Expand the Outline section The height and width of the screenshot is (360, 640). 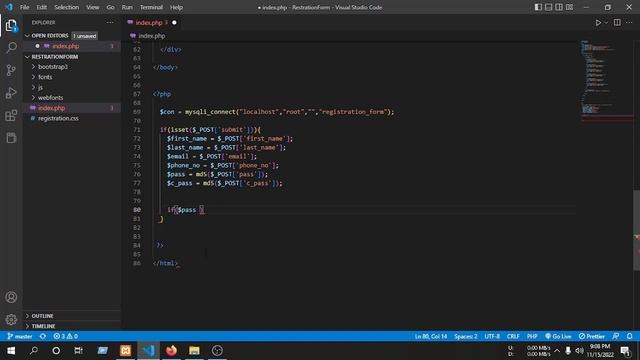(x=72, y=316)
